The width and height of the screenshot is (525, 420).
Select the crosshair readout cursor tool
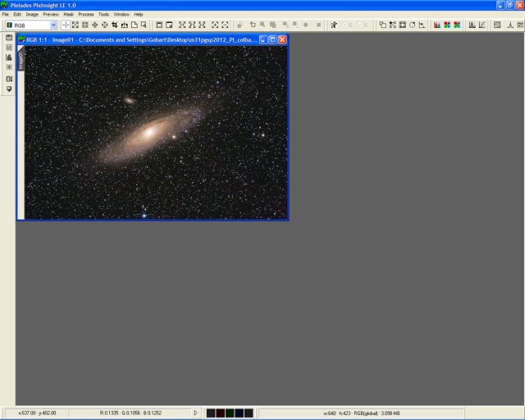[x=66, y=25]
